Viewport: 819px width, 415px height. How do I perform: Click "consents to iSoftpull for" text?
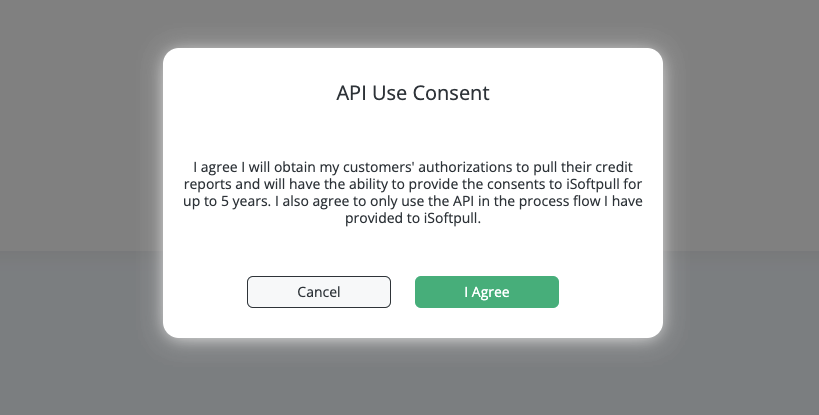(564, 184)
